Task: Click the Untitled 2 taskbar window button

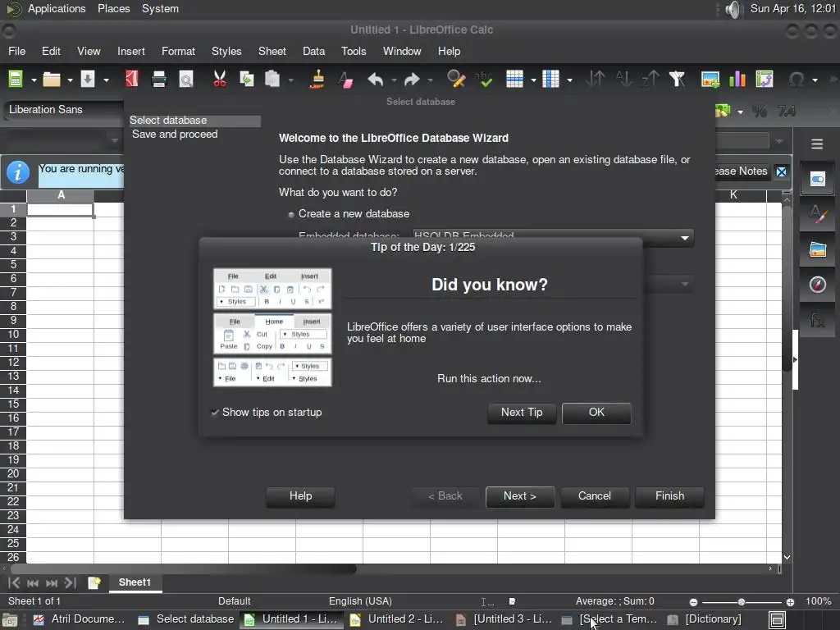Action: (397, 619)
